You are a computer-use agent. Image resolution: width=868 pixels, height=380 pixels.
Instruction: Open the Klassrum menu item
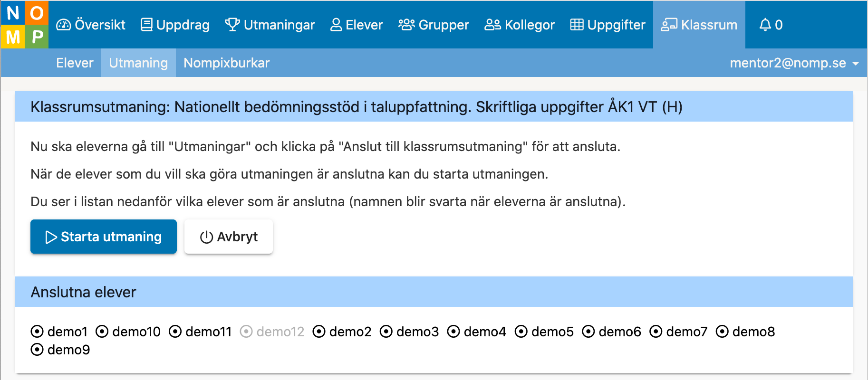[699, 25]
